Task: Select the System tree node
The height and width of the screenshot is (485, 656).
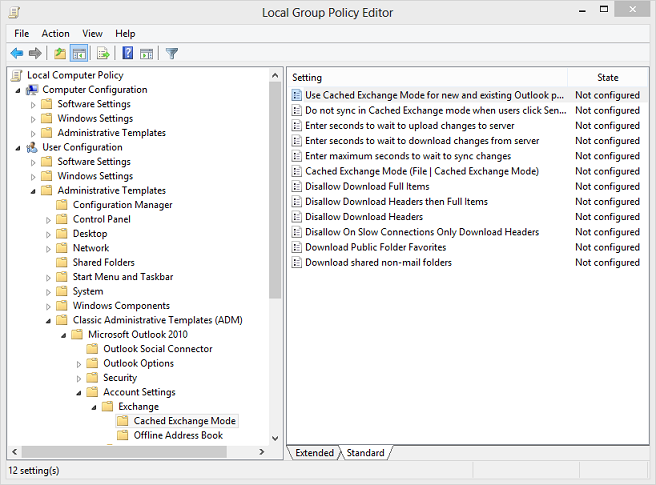Action: point(88,291)
